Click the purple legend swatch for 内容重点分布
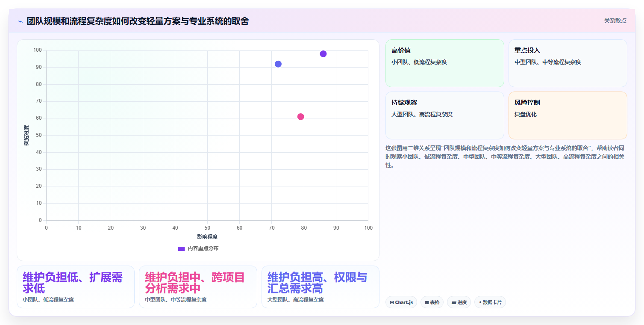Image resolution: width=644 pixels, height=325 pixels. click(181, 248)
